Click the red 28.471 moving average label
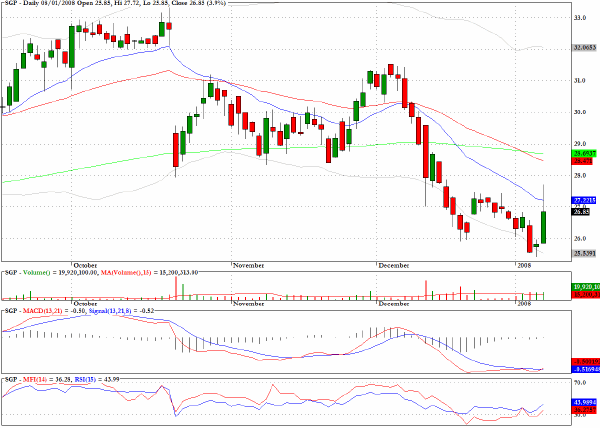600x428 pixels. coord(582,161)
